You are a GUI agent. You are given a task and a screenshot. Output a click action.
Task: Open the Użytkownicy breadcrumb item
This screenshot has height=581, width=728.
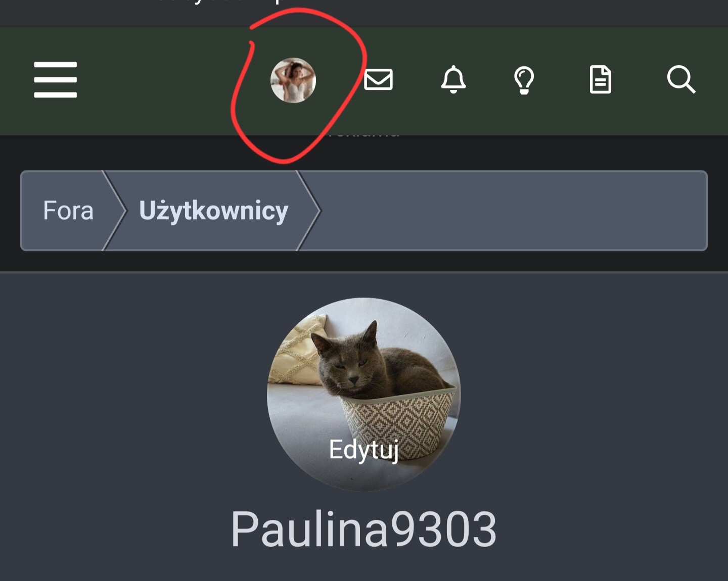[213, 211]
